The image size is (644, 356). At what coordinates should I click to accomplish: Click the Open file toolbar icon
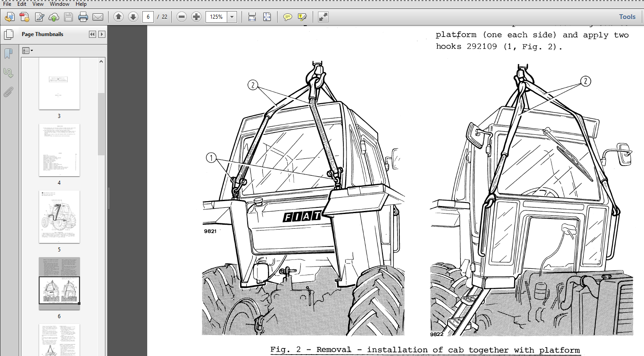coord(10,17)
